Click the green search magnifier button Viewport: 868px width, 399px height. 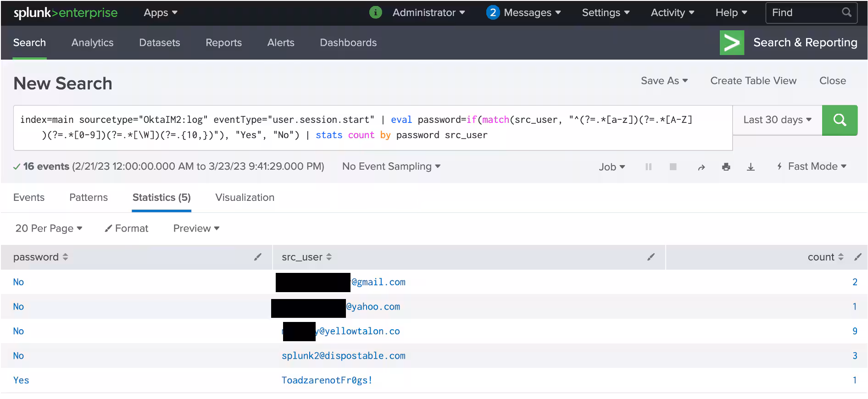click(x=839, y=120)
